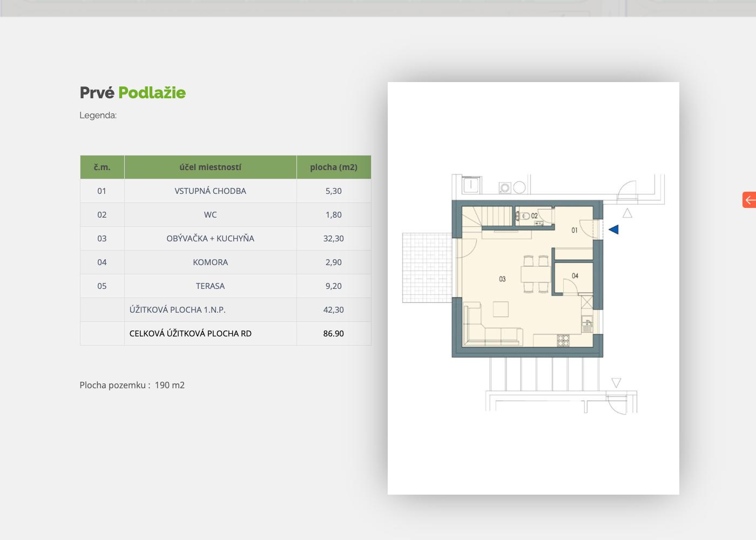The height and width of the screenshot is (540, 756).
Task: Click the kitchen sink symbol in floor plan
Action: (x=587, y=325)
